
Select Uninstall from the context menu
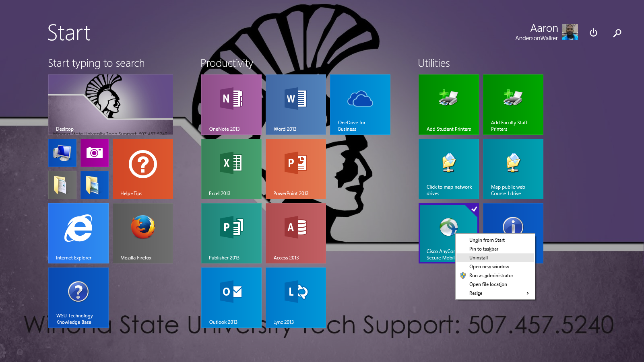[479, 258]
